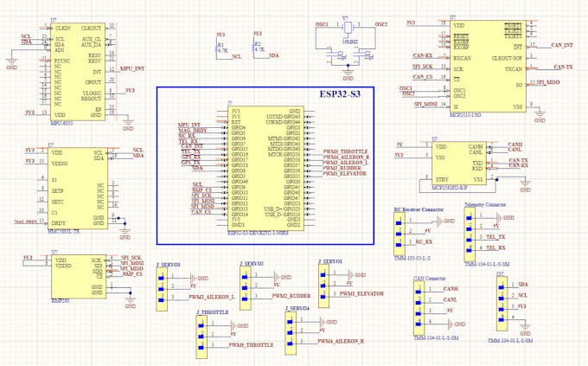588x366 pixels.
Task: Click PWM3_AILERON_L label at J_SERVO3 connector
Action: 212,297
